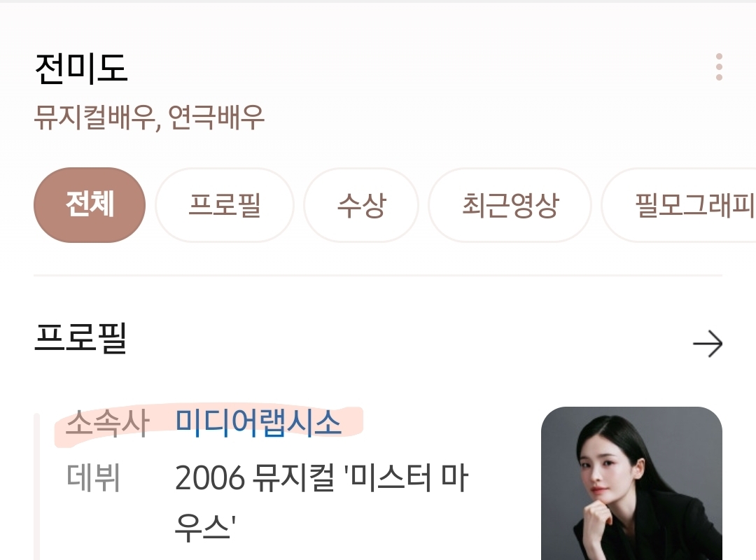Switch to the 프로필 tab
The height and width of the screenshot is (560, 756).
(x=225, y=205)
